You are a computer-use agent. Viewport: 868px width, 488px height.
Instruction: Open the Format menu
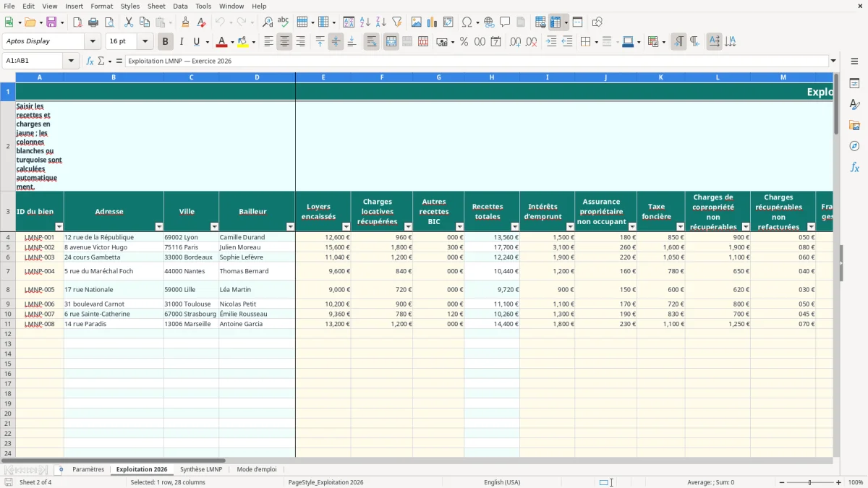click(101, 6)
